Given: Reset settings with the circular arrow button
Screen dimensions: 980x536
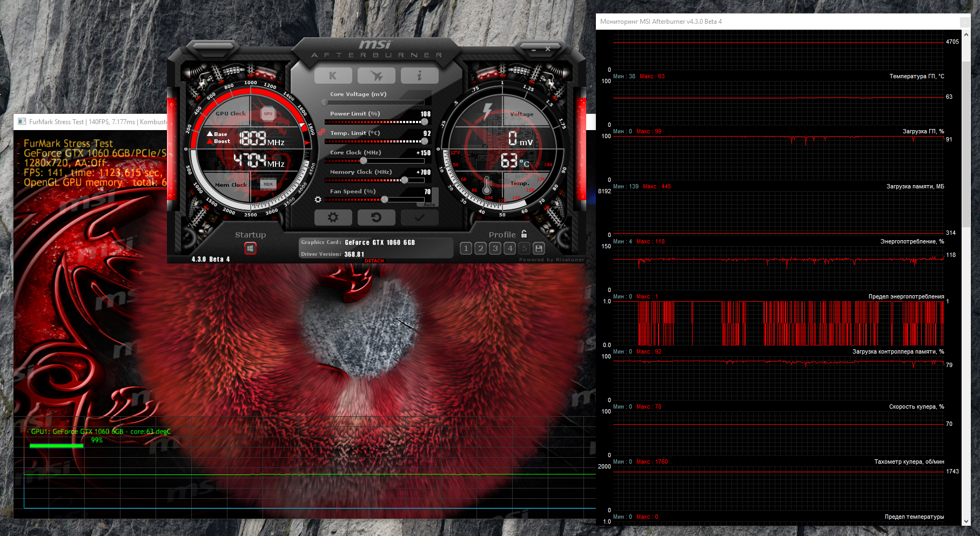Looking at the screenshot, I should (x=376, y=217).
